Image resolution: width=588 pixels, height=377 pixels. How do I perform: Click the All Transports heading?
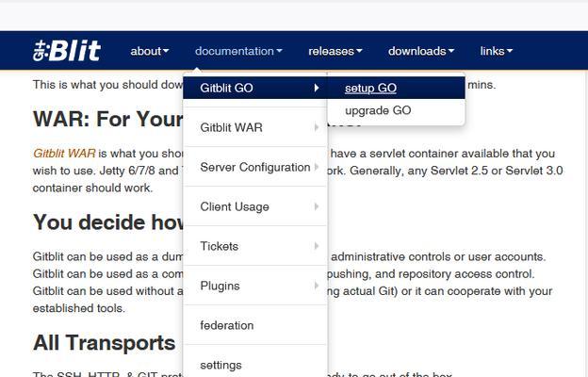105,343
